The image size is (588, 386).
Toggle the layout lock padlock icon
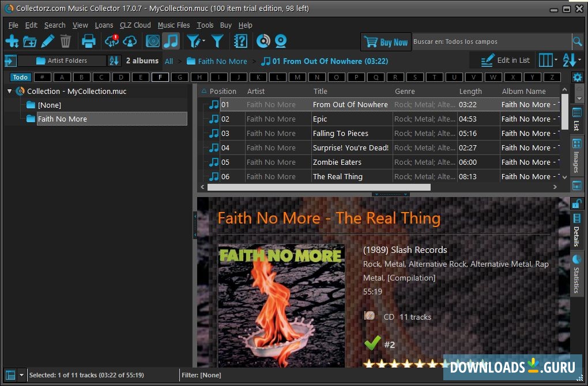pyautogui.click(x=576, y=203)
